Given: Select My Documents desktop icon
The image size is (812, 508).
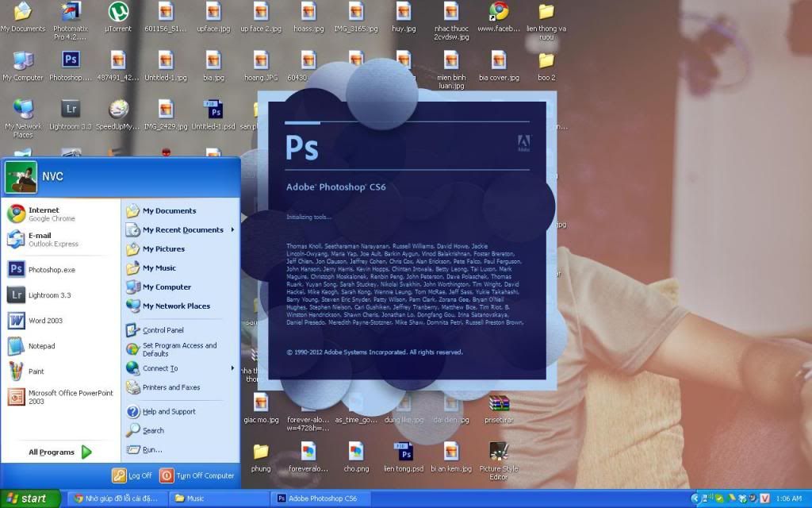Looking at the screenshot, I should click(x=23, y=17).
